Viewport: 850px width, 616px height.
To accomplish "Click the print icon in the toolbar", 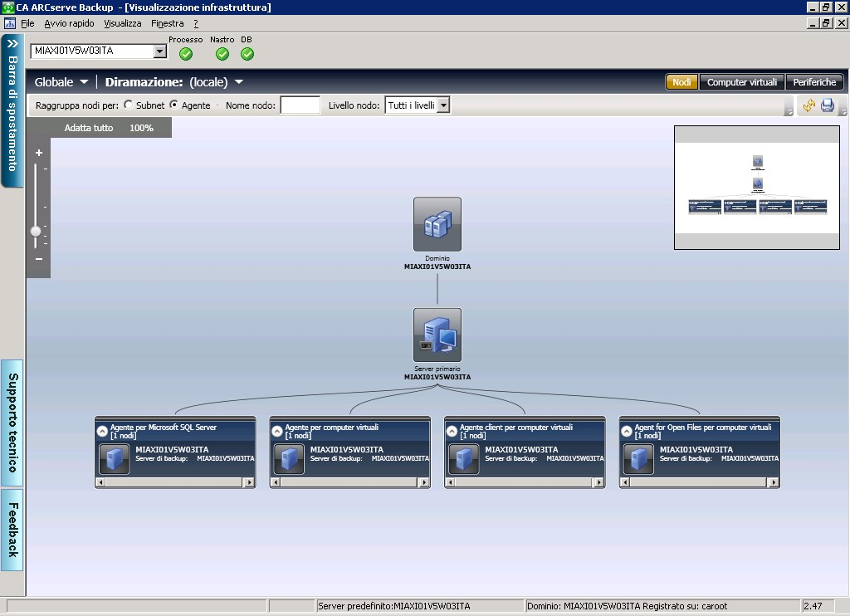I will click(x=828, y=105).
